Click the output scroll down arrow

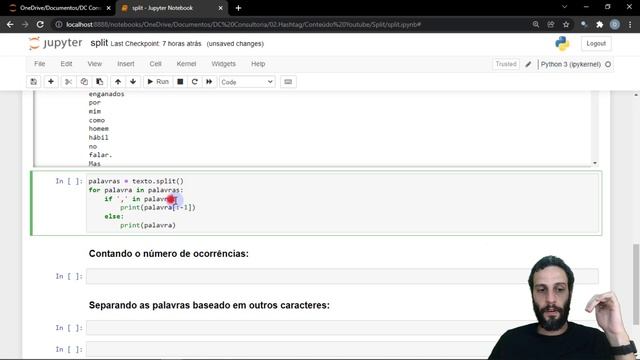595,163
